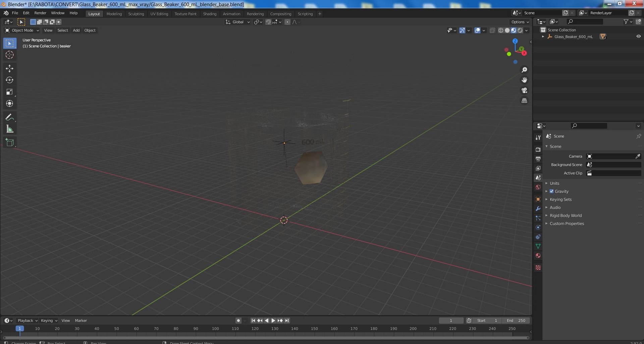The height and width of the screenshot is (344, 644).
Task: Click the pan view hand icon
Action: click(524, 80)
